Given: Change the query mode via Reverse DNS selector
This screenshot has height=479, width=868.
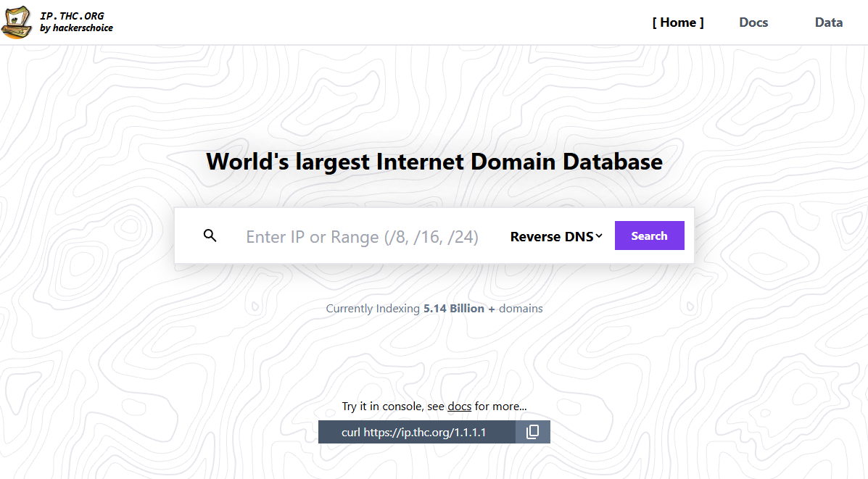Looking at the screenshot, I should click(x=555, y=236).
